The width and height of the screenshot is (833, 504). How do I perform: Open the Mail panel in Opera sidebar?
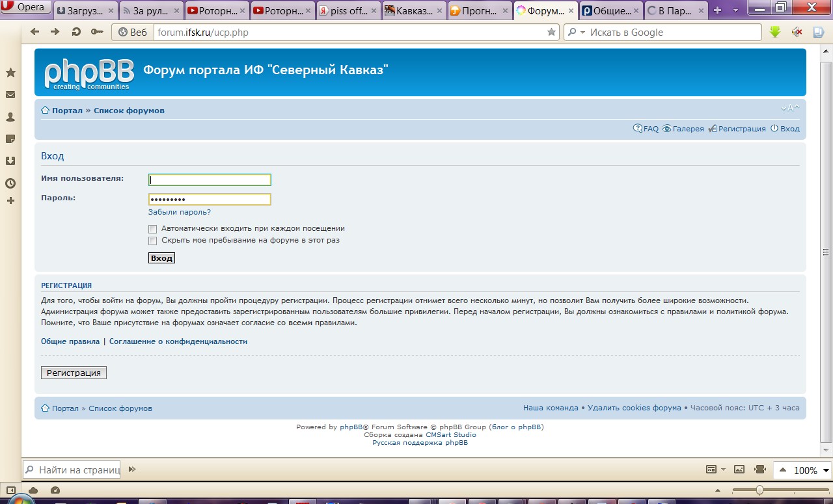point(10,95)
